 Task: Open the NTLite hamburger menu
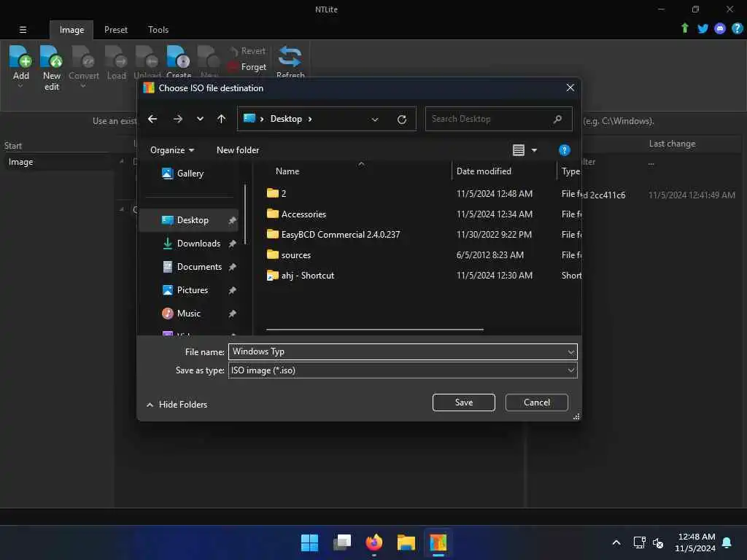pos(23,29)
